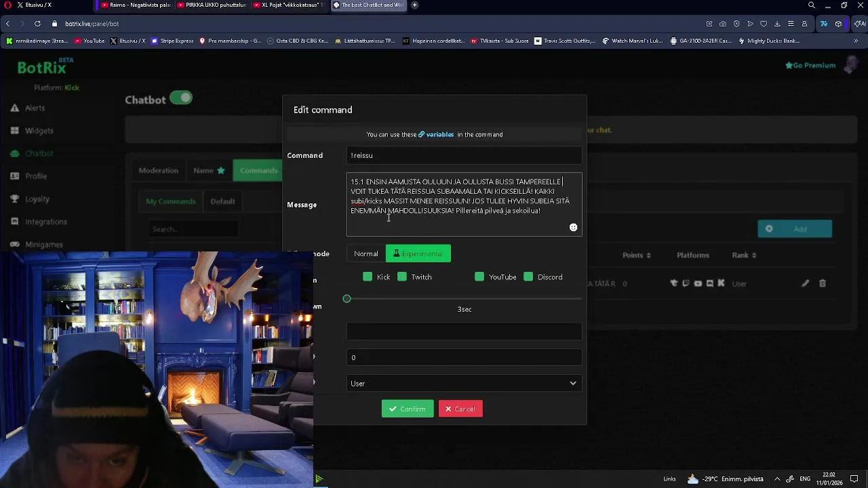Open the browser snapshot camera icon
The height and width of the screenshot is (488, 868).
click(723, 24)
